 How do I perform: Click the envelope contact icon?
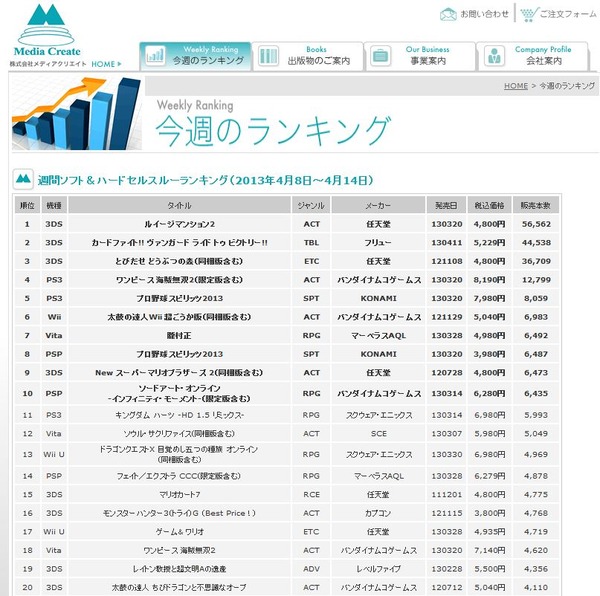point(448,15)
